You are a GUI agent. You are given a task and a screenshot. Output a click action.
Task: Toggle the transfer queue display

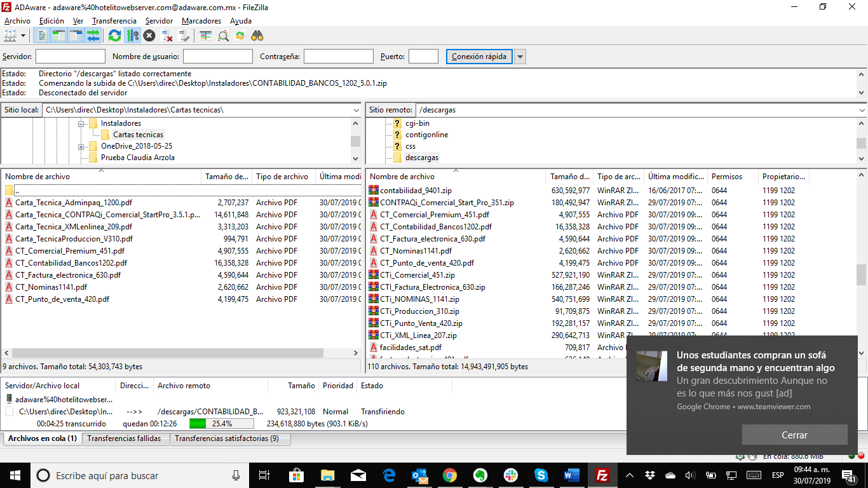point(93,36)
